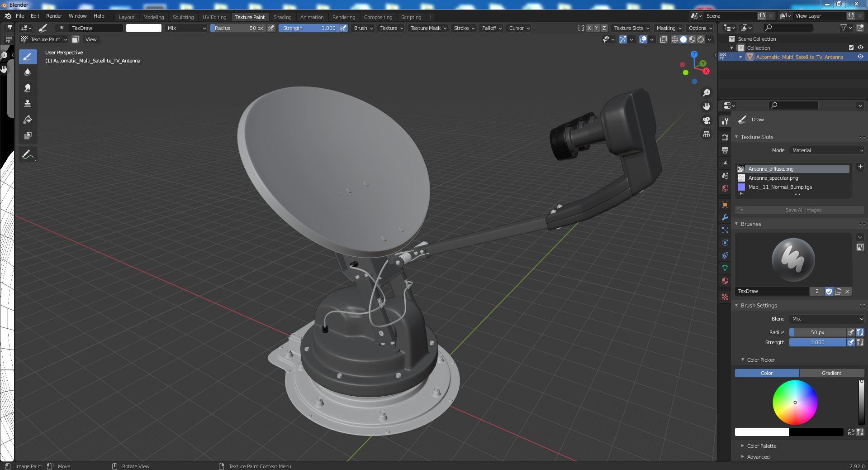The image size is (868, 470).
Task: Open the File menu
Action: [20, 16]
